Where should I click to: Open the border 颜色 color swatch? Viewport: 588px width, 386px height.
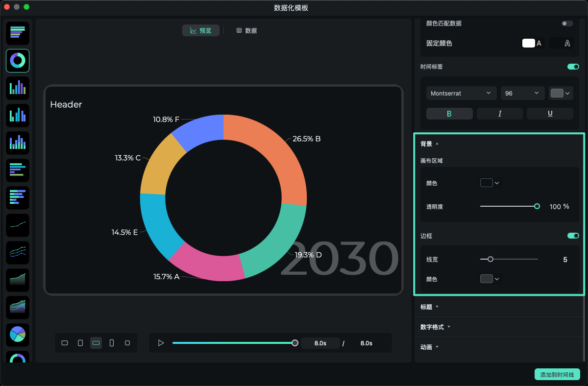490,279
